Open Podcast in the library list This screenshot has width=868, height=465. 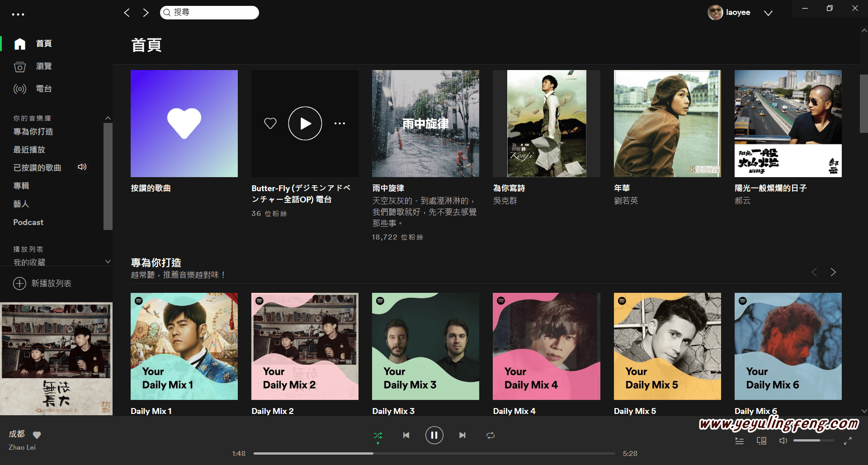[x=28, y=222]
